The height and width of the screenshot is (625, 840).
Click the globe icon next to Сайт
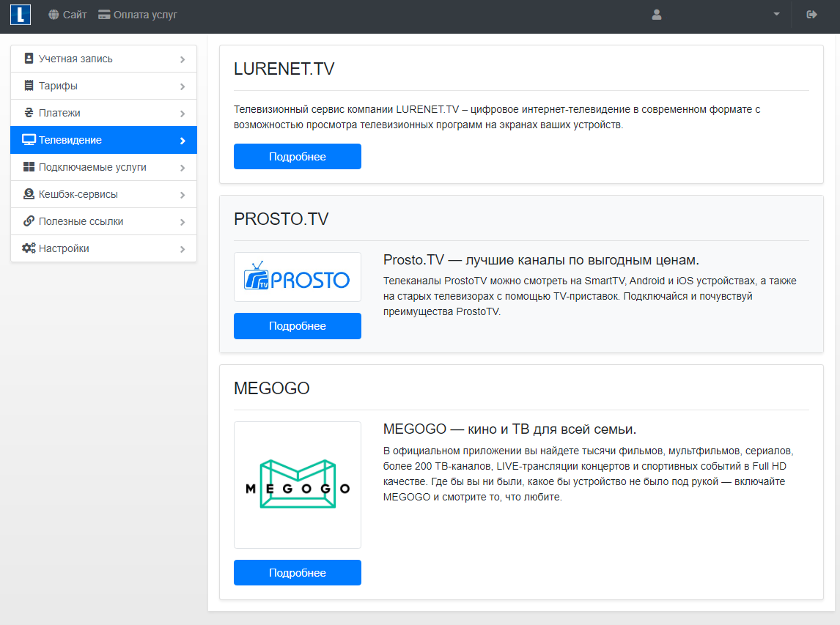click(x=54, y=15)
